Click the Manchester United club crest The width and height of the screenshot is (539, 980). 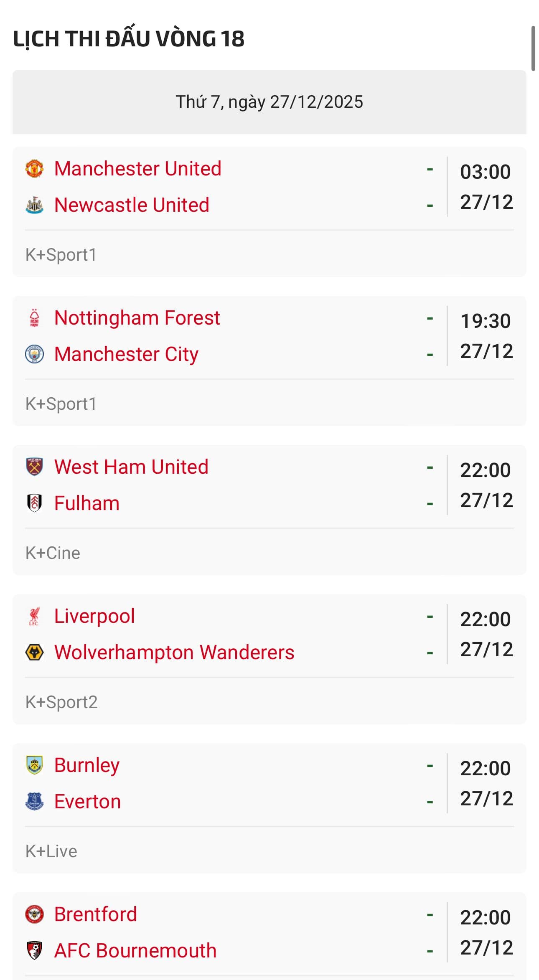(x=34, y=169)
